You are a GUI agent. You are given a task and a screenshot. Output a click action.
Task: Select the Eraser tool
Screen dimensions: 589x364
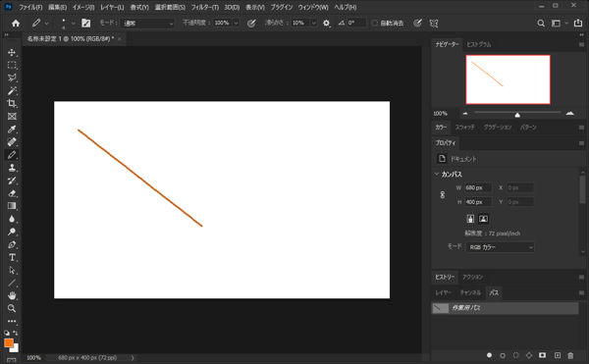12,193
